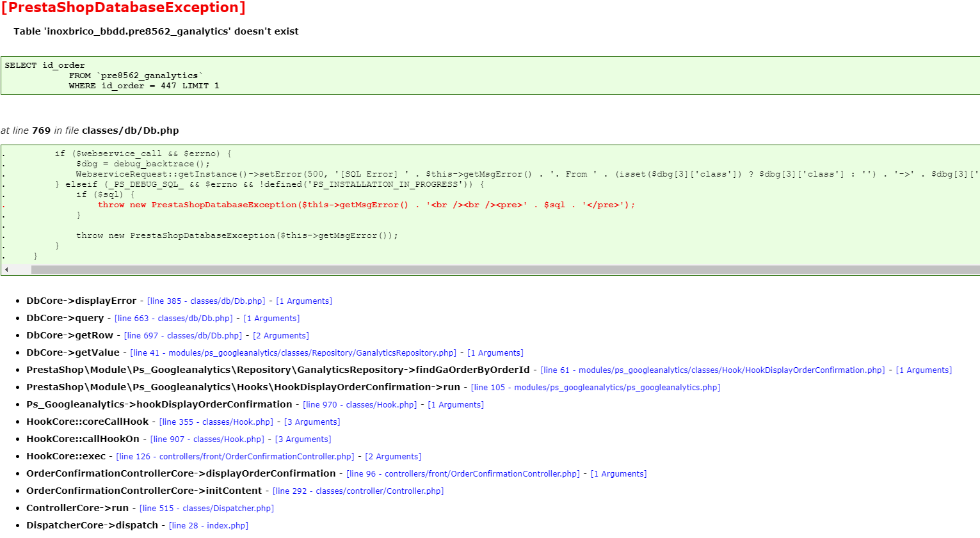980x538 pixels.
Task: Open line 61 HookDisplayOrderConfirmation.php link
Action: tap(712, 370)
